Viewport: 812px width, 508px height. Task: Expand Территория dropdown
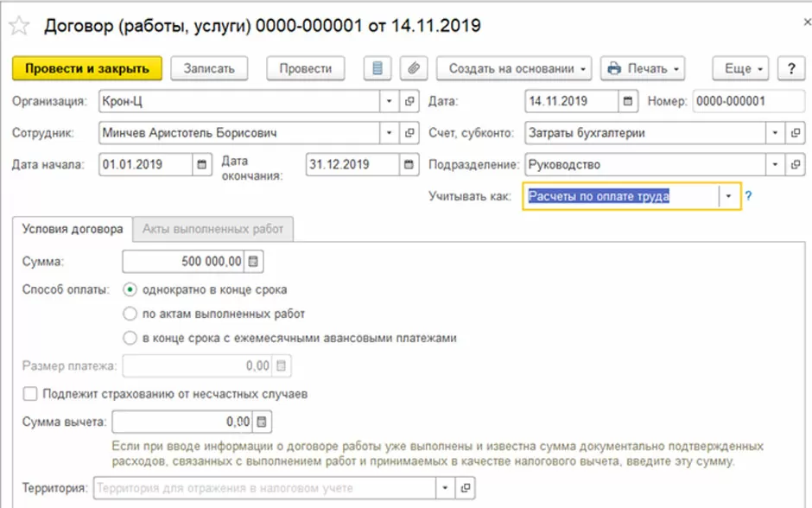click(445, 488)
